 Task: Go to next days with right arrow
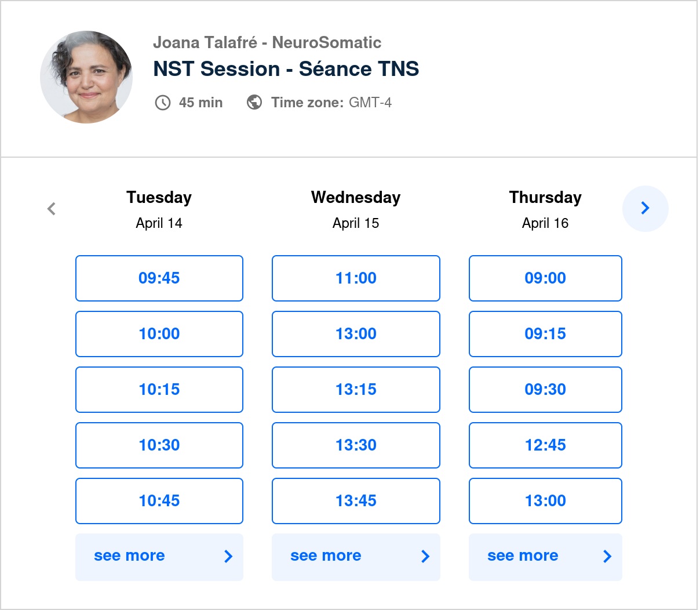pos(645,209)
